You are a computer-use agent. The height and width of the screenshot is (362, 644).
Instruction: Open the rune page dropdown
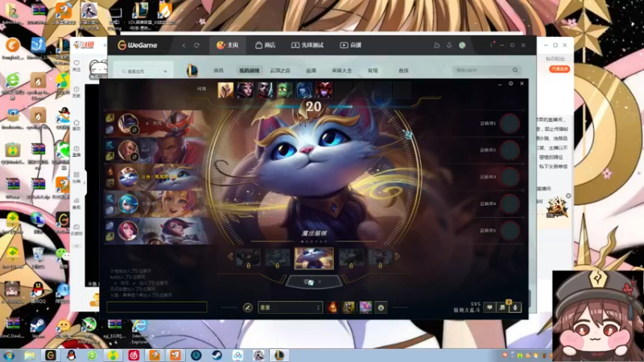pos(290,307)
